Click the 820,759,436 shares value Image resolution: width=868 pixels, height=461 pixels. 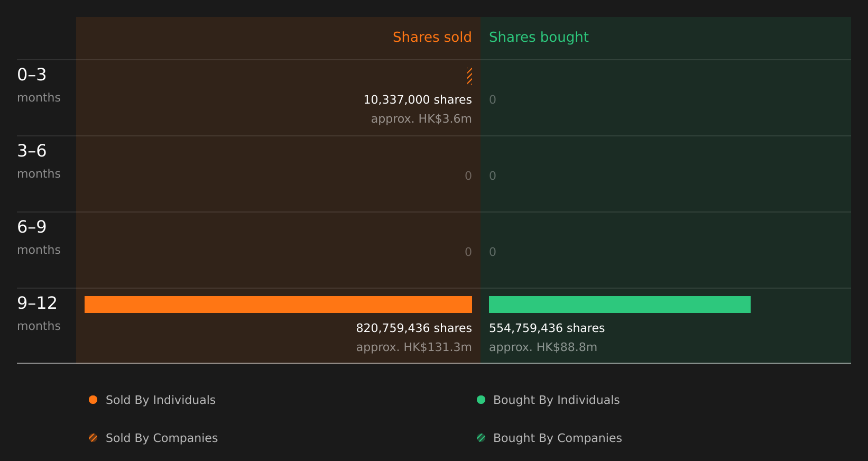coord(414,328)
